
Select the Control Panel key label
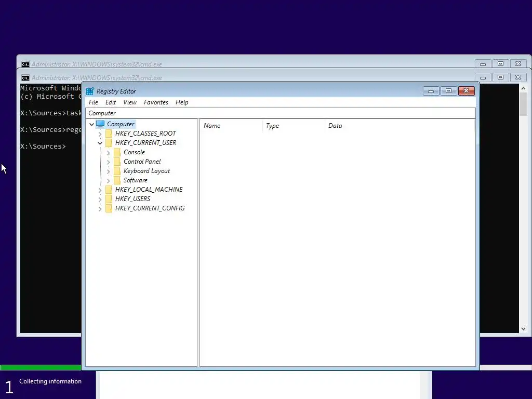142,162
